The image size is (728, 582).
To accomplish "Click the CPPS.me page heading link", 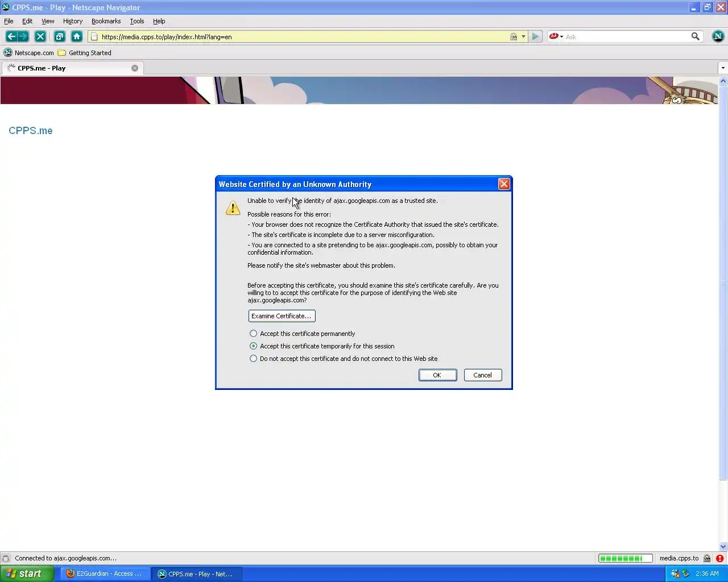I will click(31, 131).
